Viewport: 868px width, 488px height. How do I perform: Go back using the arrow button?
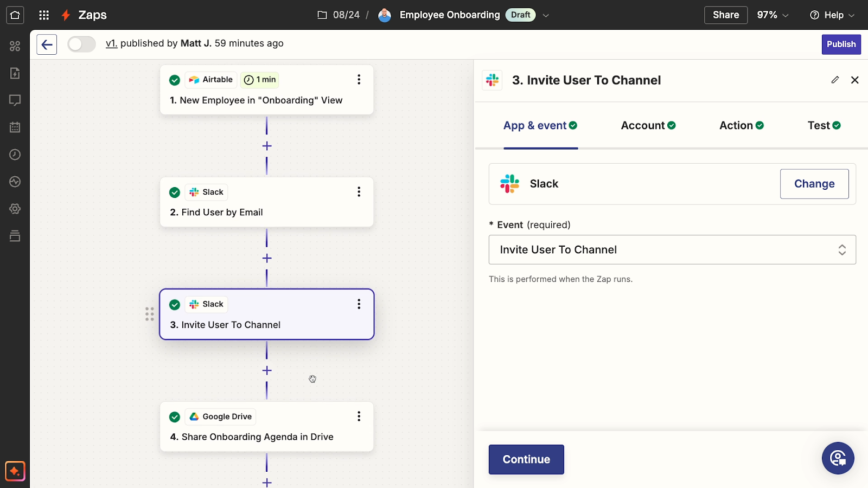(47, 44)
